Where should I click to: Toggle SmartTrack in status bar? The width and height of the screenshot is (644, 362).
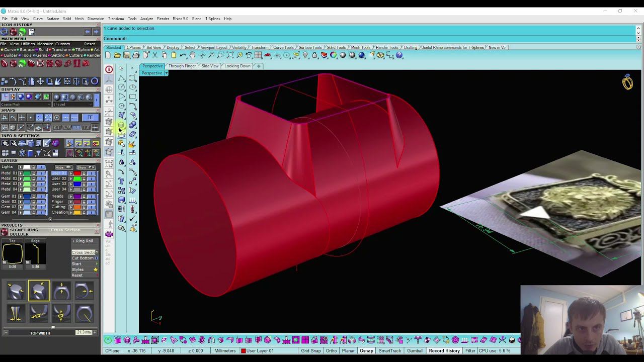coord(390,351)
